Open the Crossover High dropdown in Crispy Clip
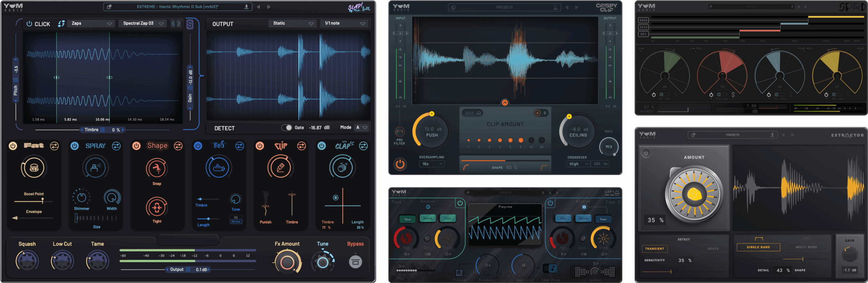This screenshot has width=868, height=283. click(578, 164)
